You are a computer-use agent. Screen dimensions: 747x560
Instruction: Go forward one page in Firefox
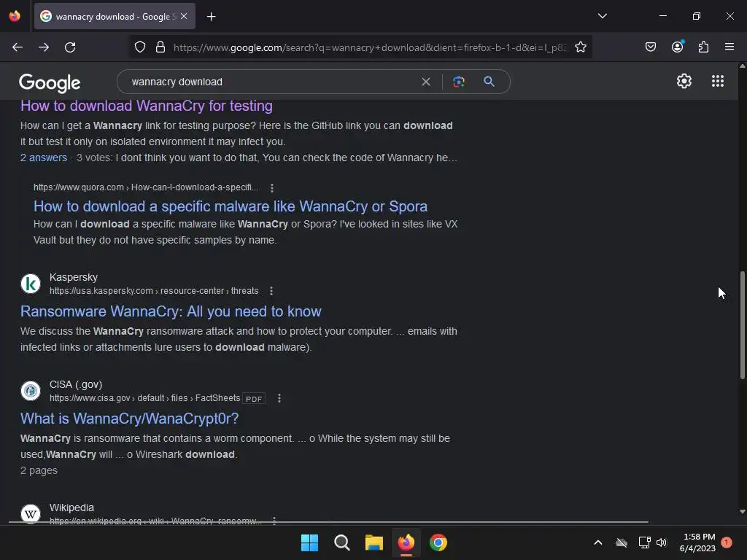click(x=44, y=47)
